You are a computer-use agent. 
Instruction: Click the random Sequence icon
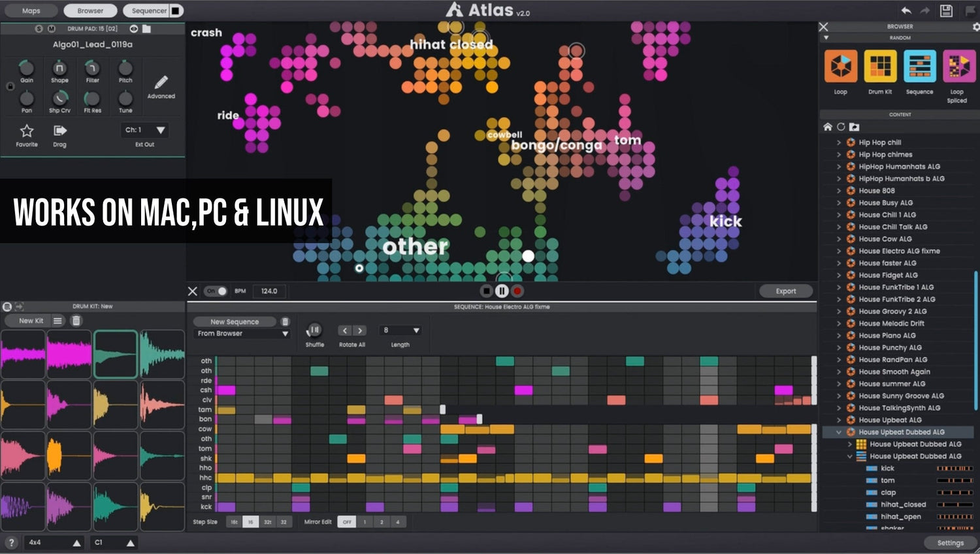tap(919, 67)
